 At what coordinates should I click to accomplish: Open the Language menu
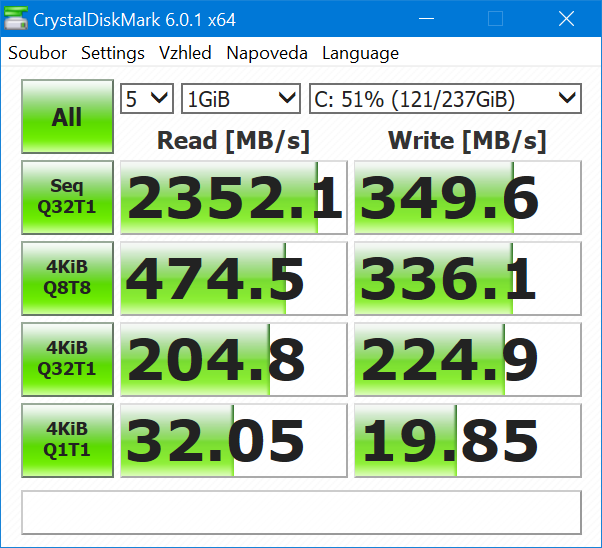coord(360,53)
